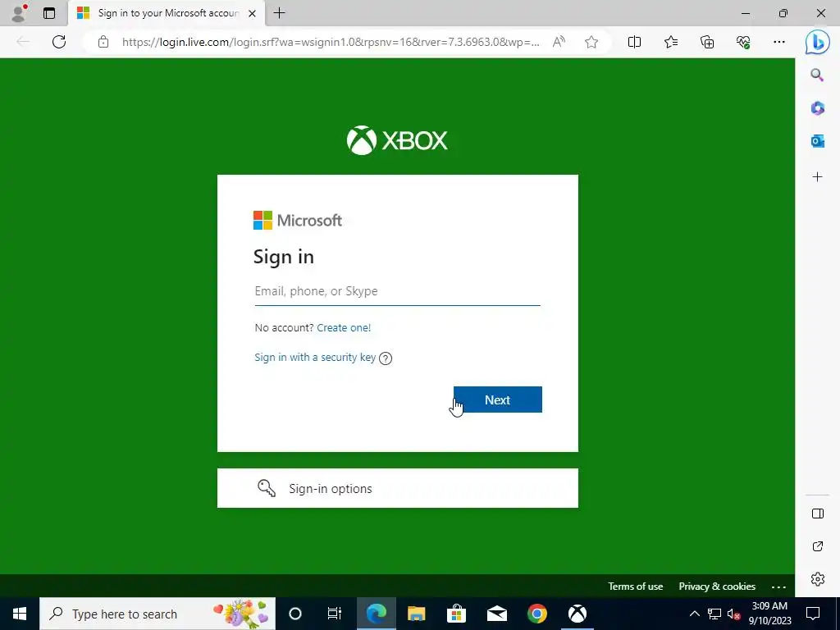Image resolution: width=840 pixels, height=630 pixels.
Task: Close the Microsoft sign-in tab
Action: click(253, 13)
